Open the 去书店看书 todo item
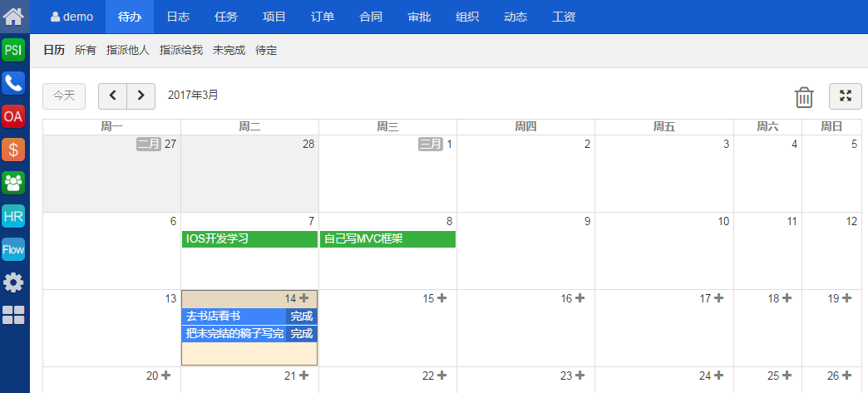The image size is (868, 393). pos(234,317)
